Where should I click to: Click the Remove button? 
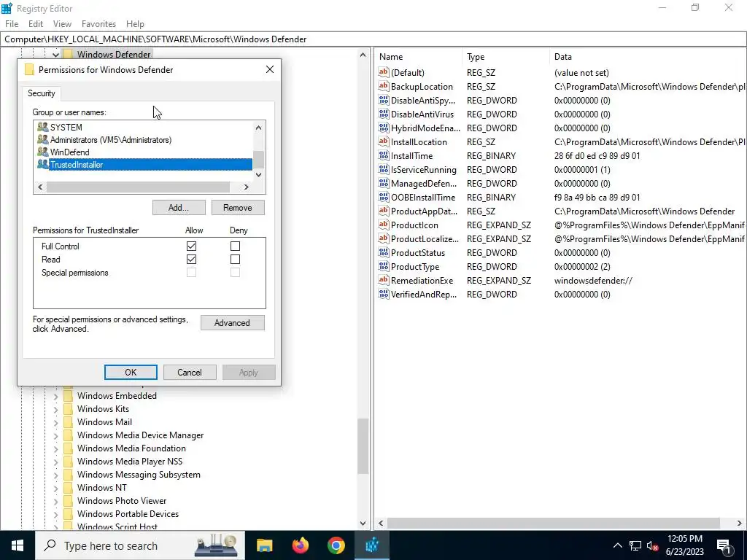point(238,208)
